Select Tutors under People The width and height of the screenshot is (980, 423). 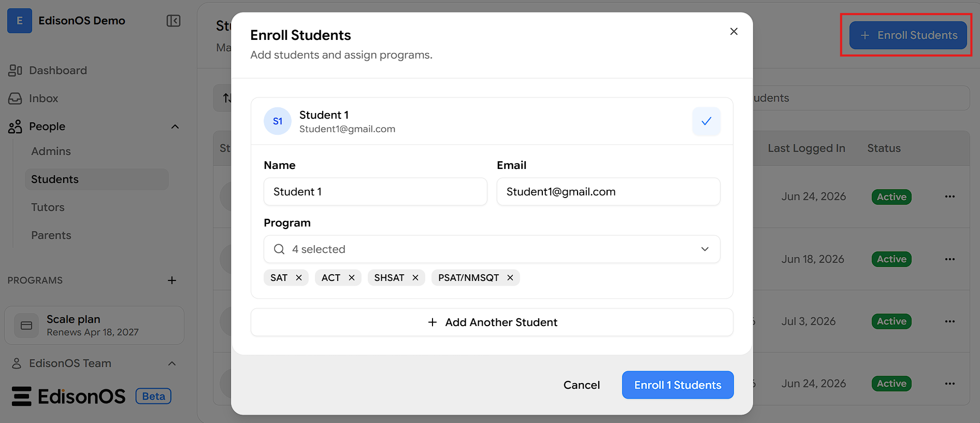click(x=48, y=207)
